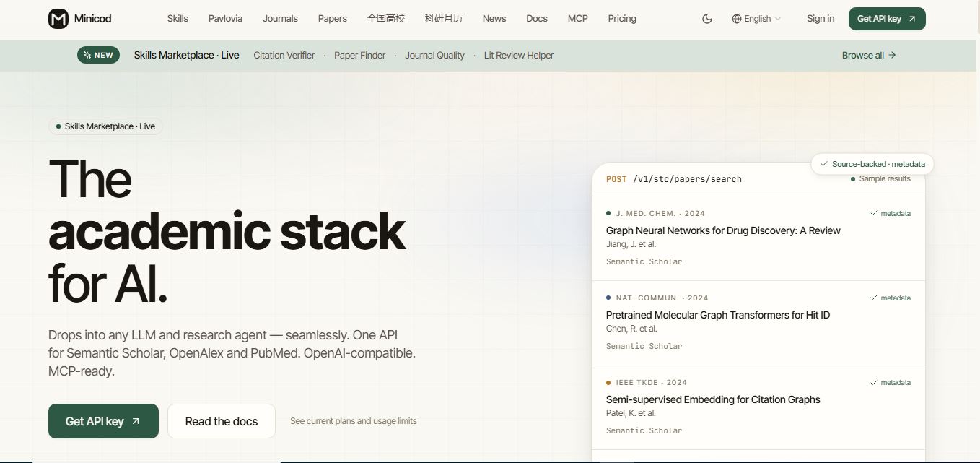
Task: Go to the Pavlovia nav item
Action: (x=225, y=19)
